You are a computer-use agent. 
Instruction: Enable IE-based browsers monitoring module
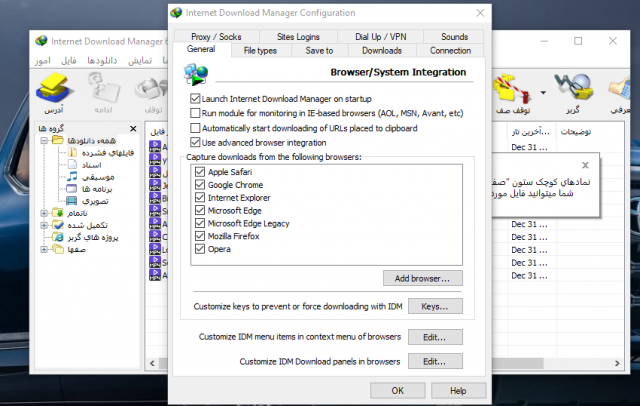click(195, 114)
